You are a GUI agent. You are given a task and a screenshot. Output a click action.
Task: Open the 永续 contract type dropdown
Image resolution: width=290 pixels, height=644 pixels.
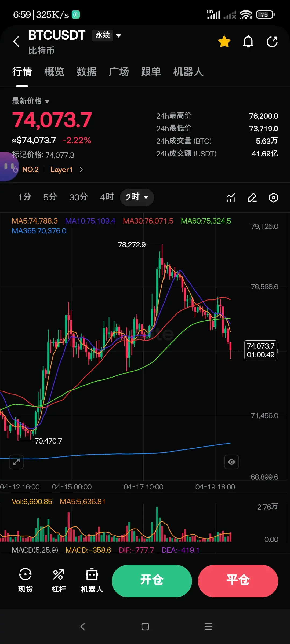107,35
